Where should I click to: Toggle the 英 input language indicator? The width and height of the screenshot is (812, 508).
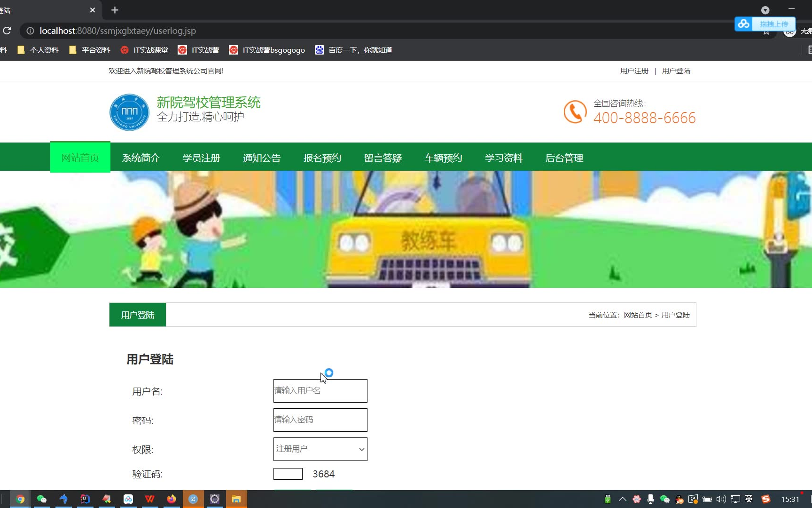749,499
